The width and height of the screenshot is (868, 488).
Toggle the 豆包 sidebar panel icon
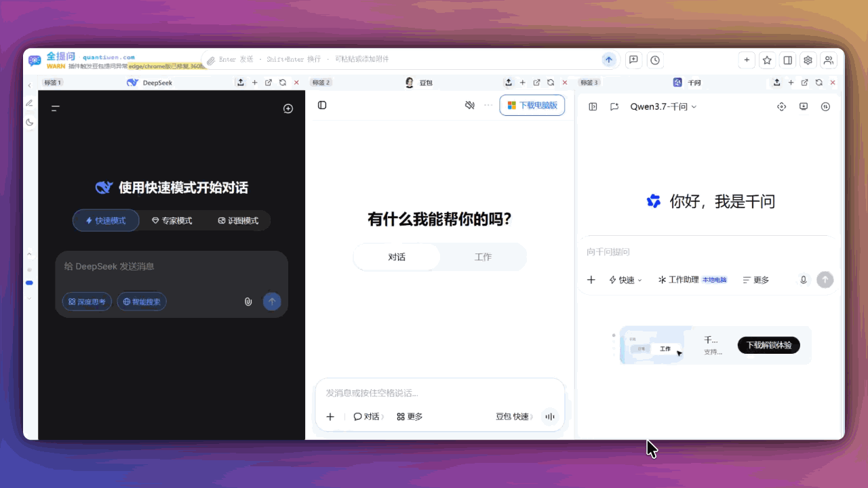[x=322, y=105]
